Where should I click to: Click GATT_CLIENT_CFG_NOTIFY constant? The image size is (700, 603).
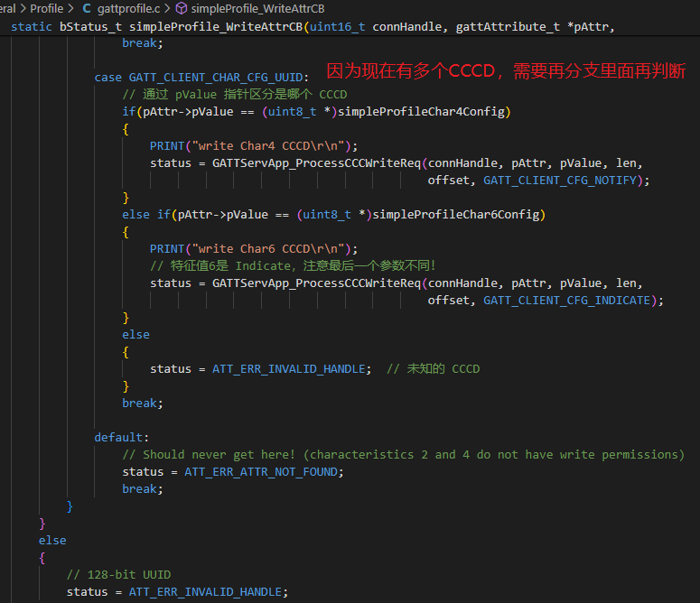click(562, 181)
